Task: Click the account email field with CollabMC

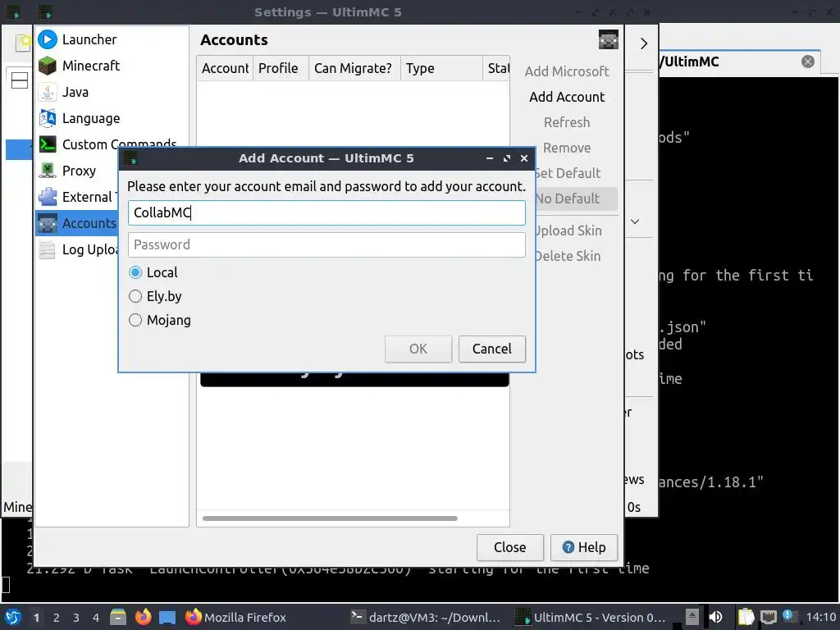Action: click(326, 212)
